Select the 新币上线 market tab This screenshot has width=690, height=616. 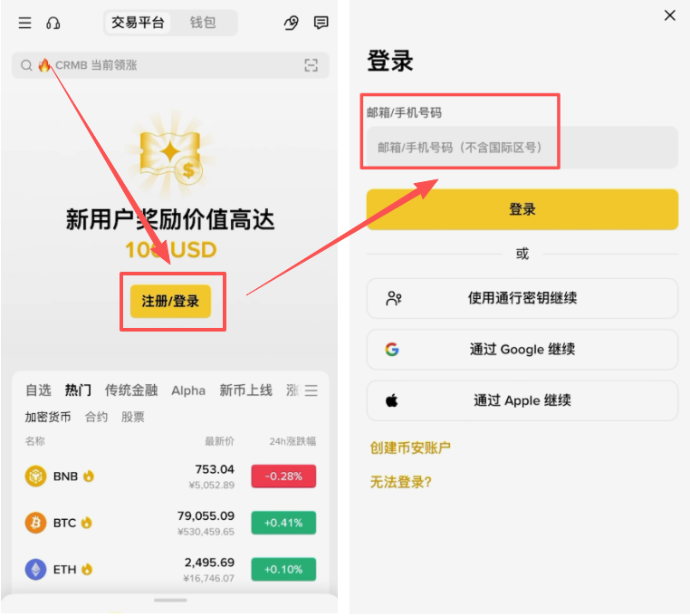[246, 390]
